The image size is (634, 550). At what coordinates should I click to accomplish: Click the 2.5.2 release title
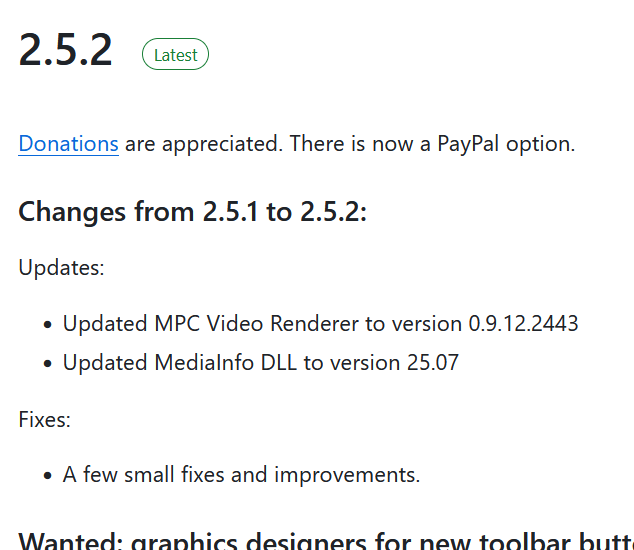tap(65, 50)
